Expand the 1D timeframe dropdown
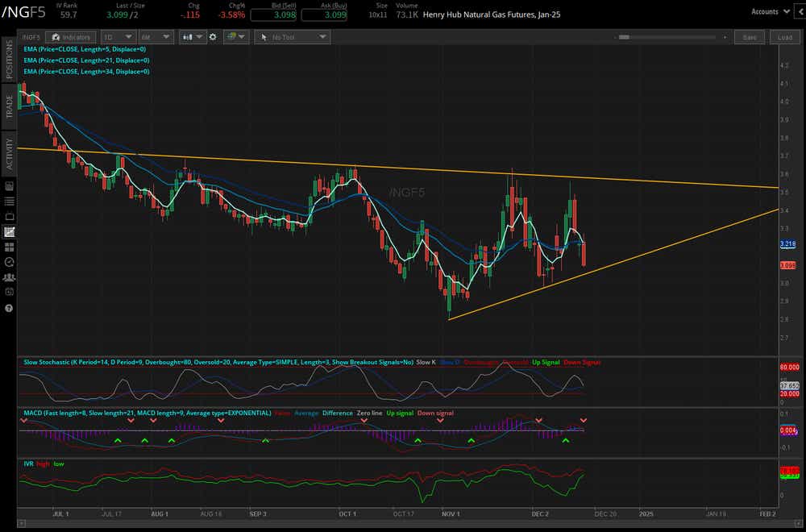The image size is (806, 532). tap(118, 37)
